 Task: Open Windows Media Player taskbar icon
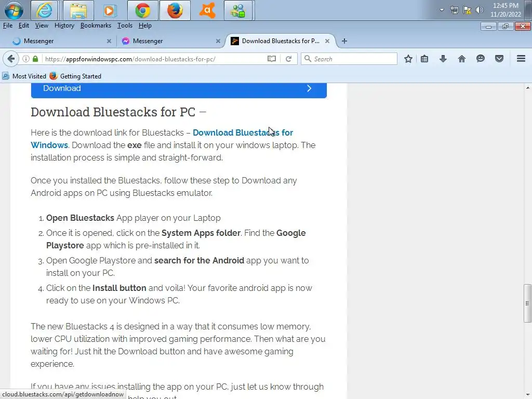point(109,10)
